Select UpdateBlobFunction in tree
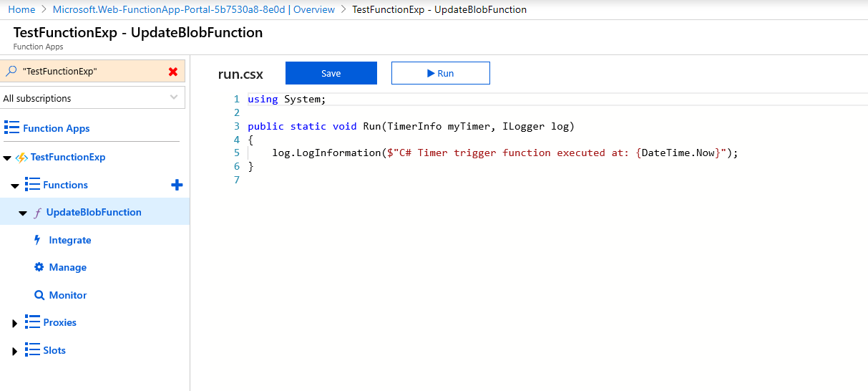 pos(94,212)
